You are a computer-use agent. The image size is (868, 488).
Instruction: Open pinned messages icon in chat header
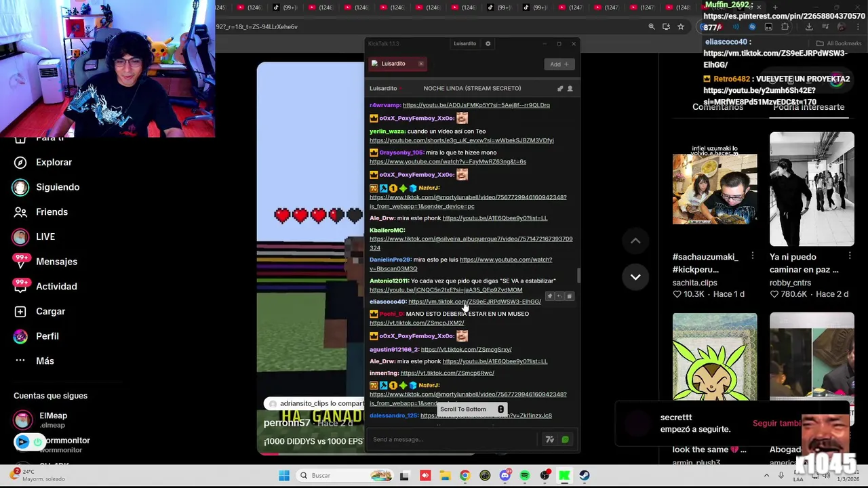(560, 88)
